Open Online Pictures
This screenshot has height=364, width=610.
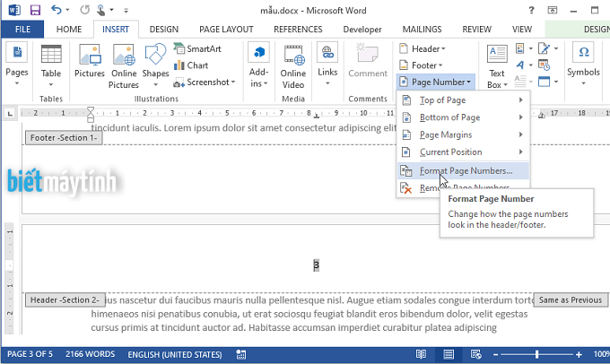click(x=124, y=66)
